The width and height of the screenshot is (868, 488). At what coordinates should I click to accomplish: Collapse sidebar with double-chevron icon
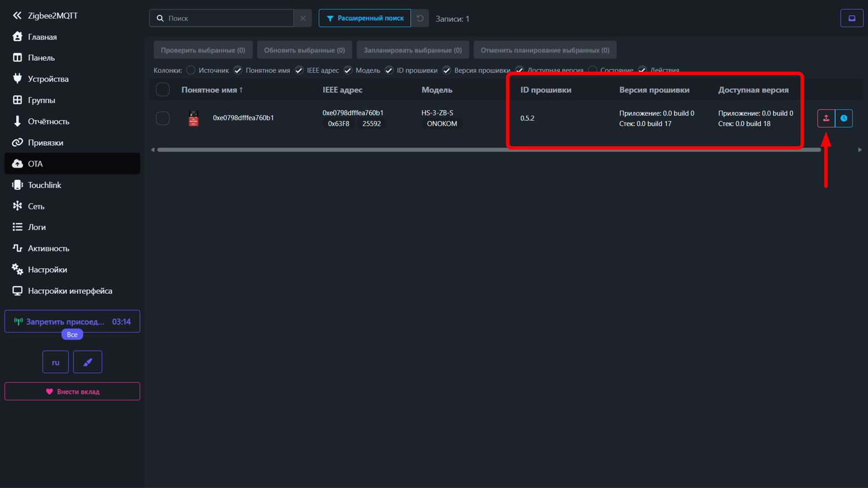(x=17, y=16)
